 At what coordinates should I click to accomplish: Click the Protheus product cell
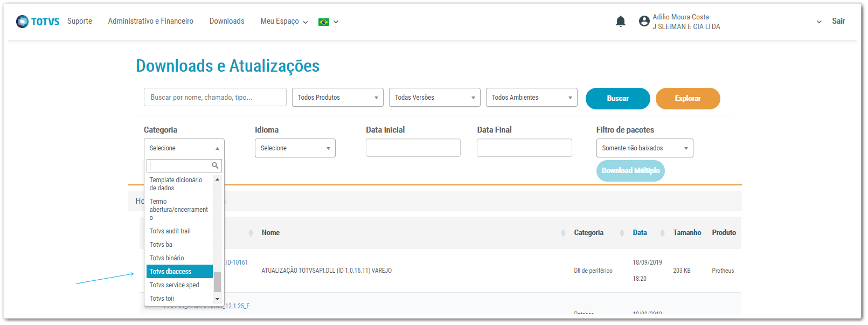723,271
